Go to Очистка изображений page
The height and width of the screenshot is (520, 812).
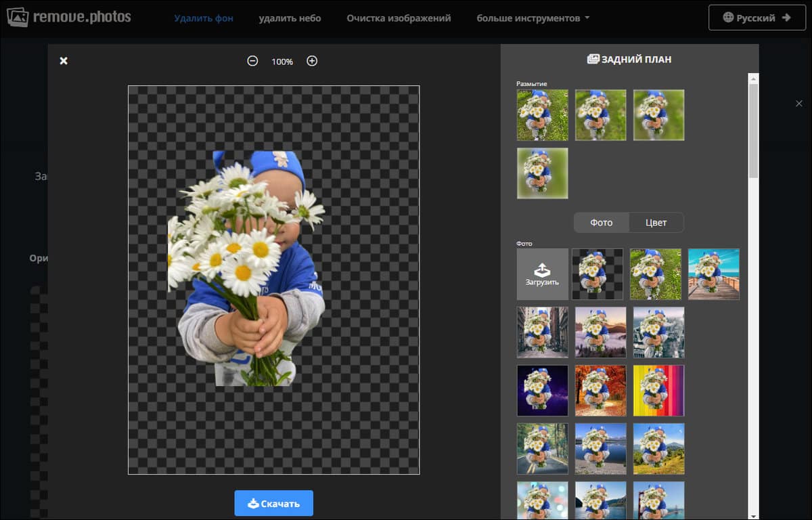click(399, 18)
